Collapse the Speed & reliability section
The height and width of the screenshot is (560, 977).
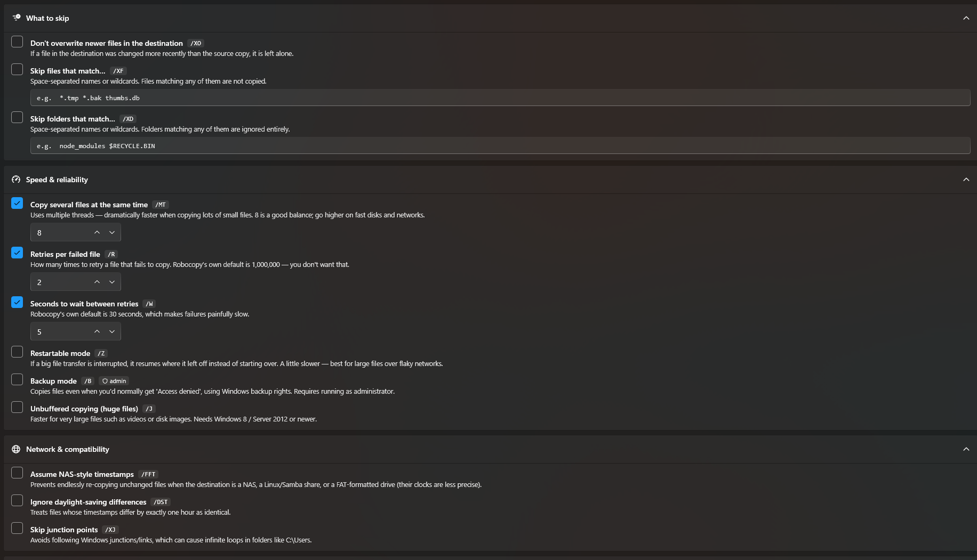966,180
